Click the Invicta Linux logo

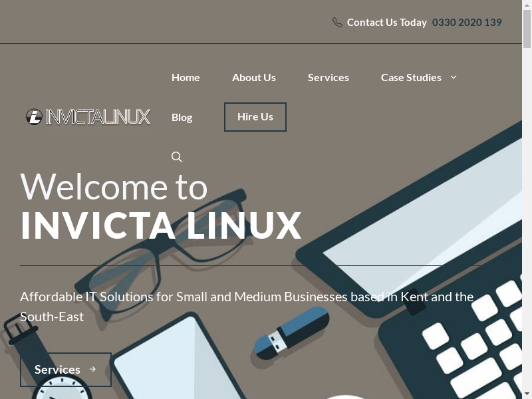click(88, 117)
